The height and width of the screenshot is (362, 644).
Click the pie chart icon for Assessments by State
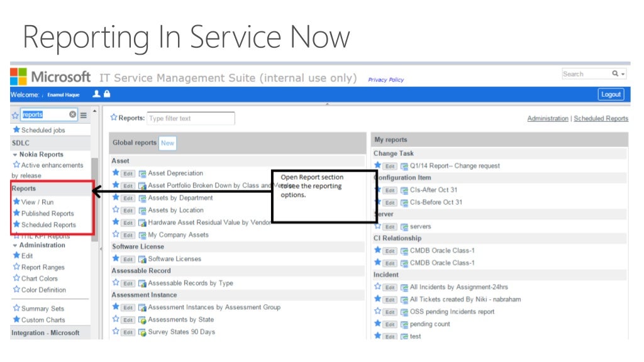pos(142,320)
